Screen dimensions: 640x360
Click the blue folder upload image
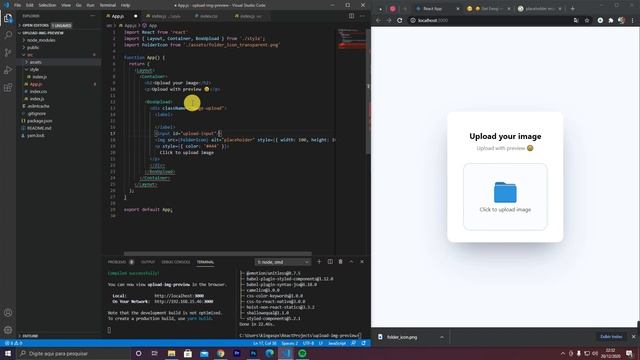[505, 192]
